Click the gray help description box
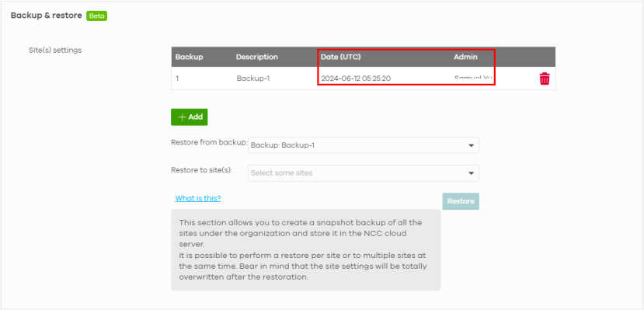 point(306,250)
